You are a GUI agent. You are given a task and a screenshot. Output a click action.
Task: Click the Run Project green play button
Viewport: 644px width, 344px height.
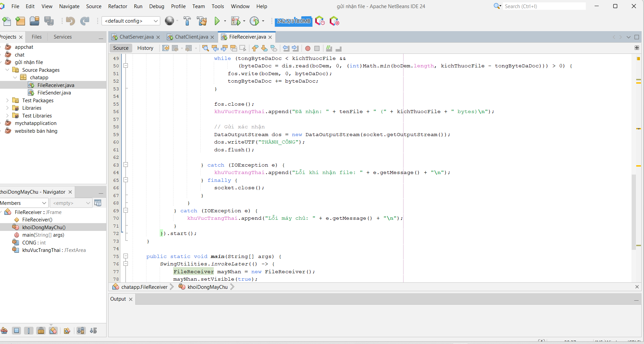coord(217,21)
